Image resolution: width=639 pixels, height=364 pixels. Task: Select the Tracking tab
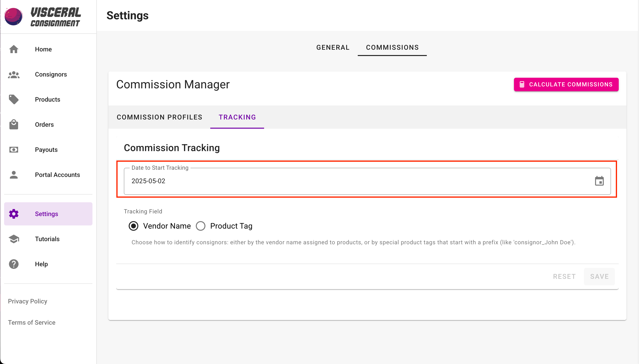pos(237,117)
